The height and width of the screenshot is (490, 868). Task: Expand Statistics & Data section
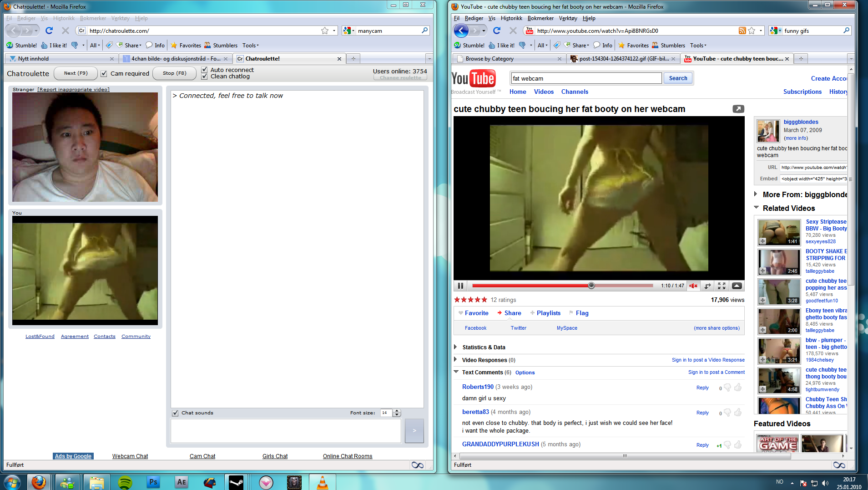point(455,347)
